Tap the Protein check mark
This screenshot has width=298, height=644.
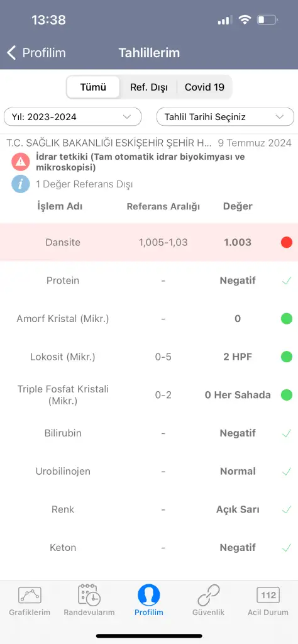point(287,280)
